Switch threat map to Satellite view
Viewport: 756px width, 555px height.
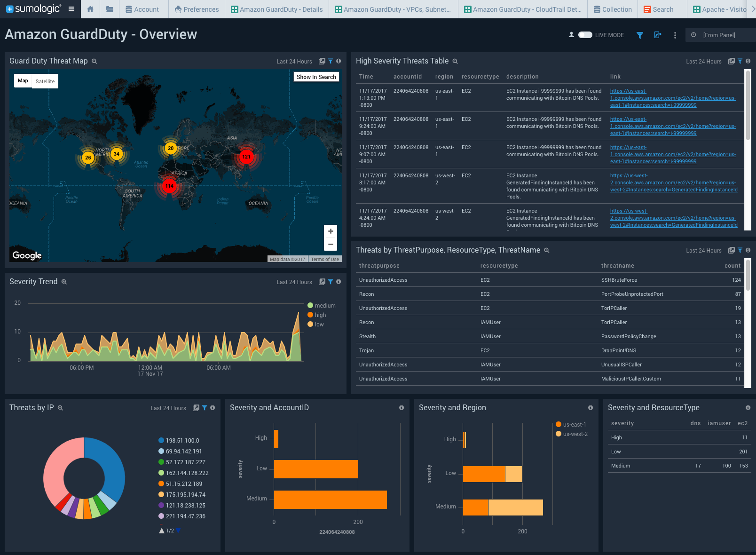tap(45, 81)
